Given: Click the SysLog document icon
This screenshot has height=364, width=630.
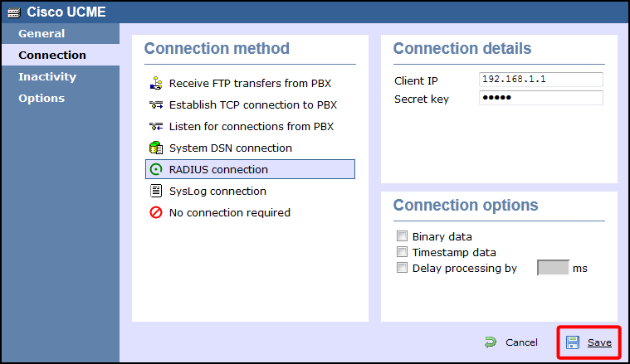Looking at the screenshot, I should click(x=156, y=191).
